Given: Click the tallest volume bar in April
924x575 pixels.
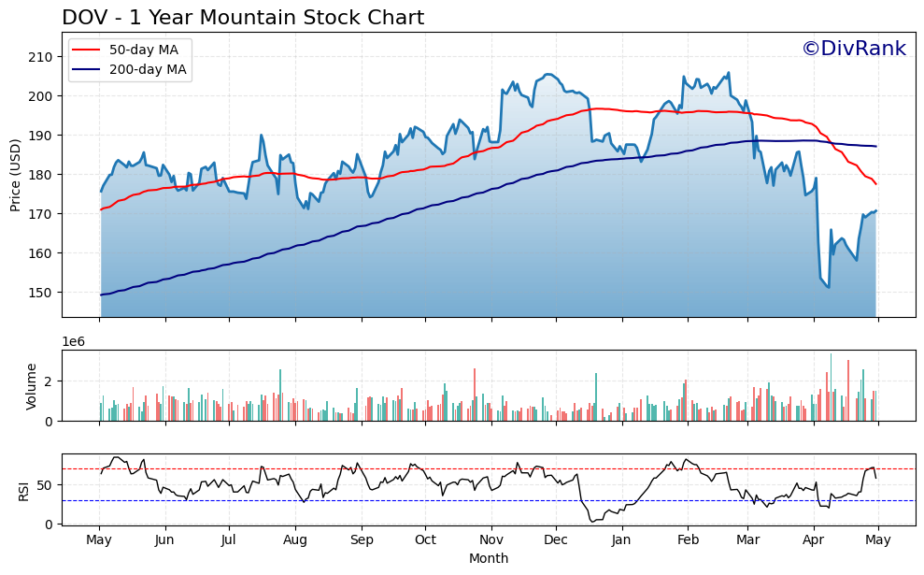Looking at the screenshot, I should click(x=831, y=387).
